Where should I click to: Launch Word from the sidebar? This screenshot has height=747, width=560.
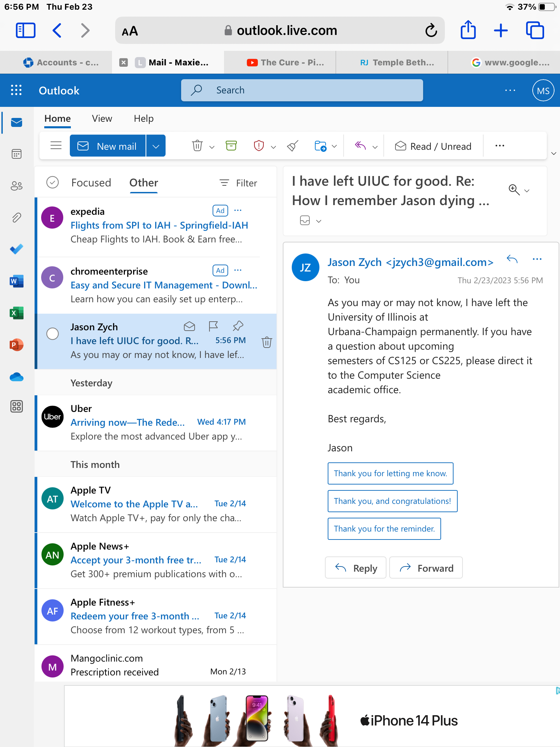(17, 281)
